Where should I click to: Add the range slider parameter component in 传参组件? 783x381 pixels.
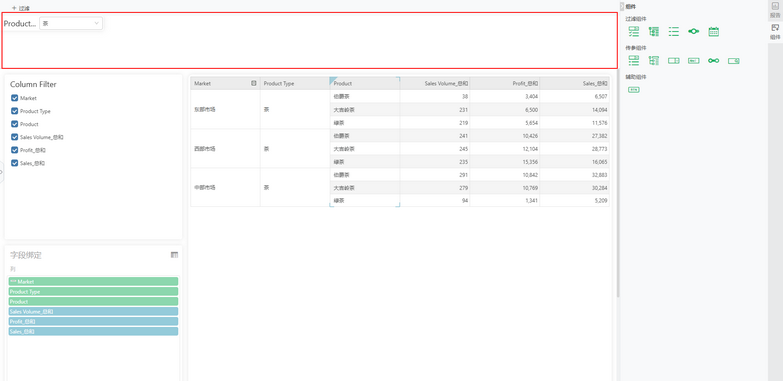point(714,61)
